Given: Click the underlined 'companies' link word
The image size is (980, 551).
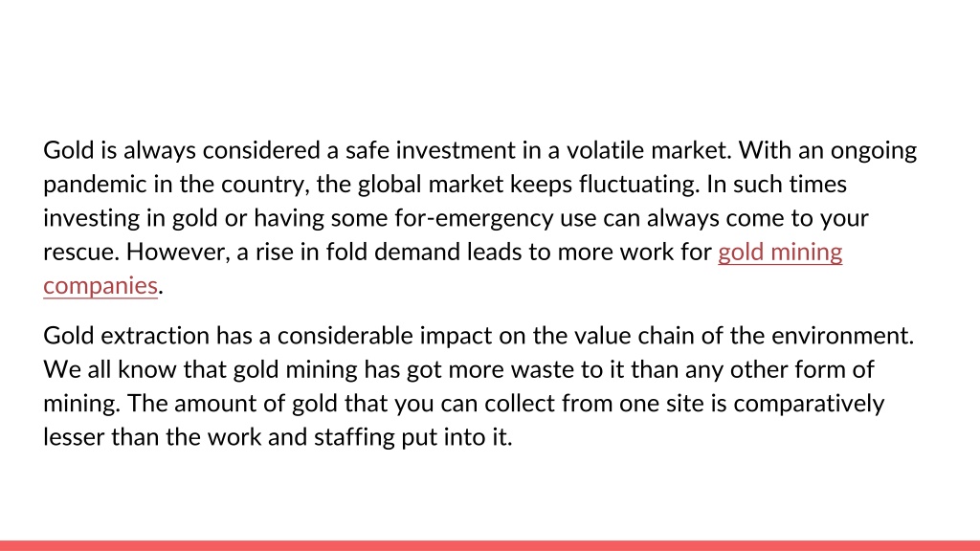Looking at the screenshot, I should [100, 286].
